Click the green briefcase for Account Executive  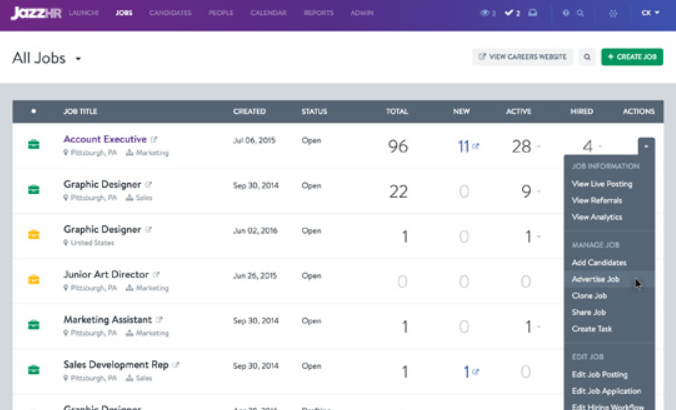tap(34, 144)
